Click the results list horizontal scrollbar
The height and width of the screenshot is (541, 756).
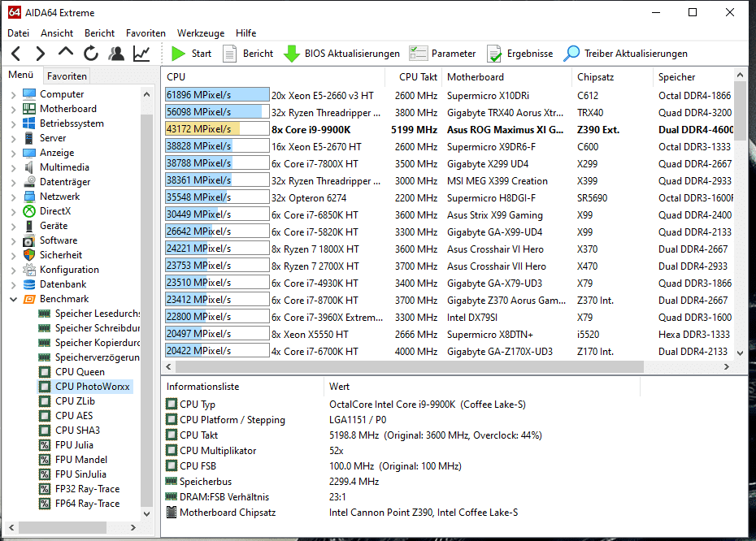coord(410,366)
